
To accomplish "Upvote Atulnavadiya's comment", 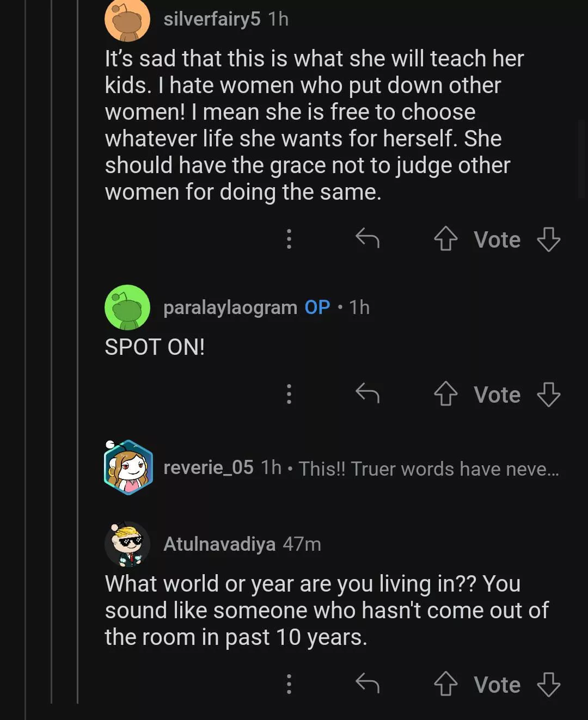I will coord(445,684).
